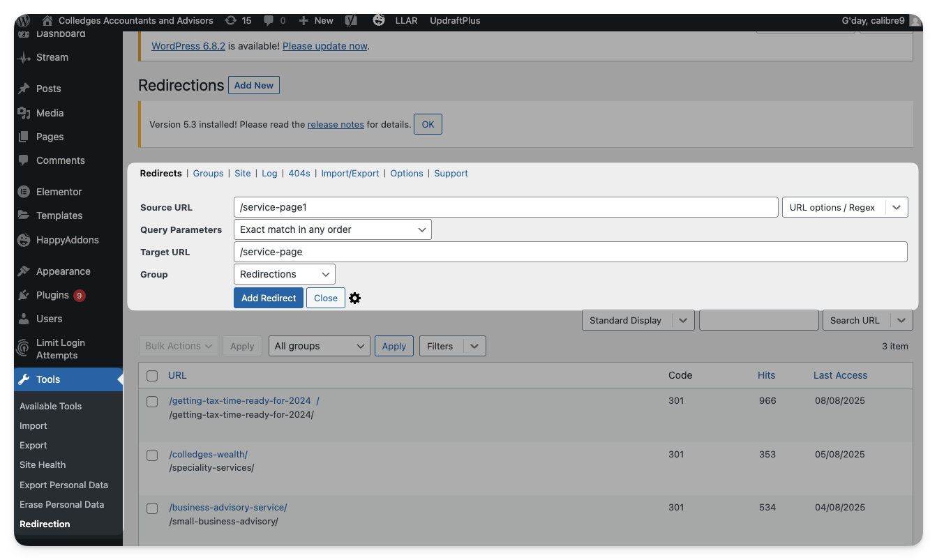Open Media library from sidebar icon
Image resolution: width=937 pixels, height=560 pixels.
pos(24,113)
